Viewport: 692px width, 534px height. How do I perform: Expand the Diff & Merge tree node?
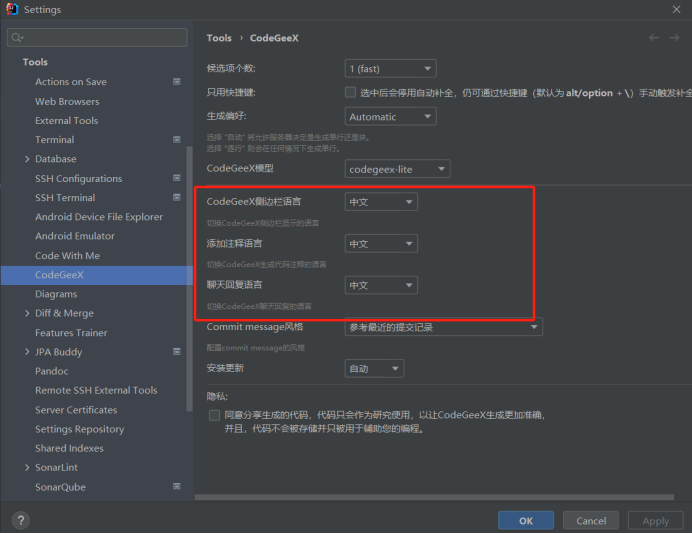tap(27, 313)
